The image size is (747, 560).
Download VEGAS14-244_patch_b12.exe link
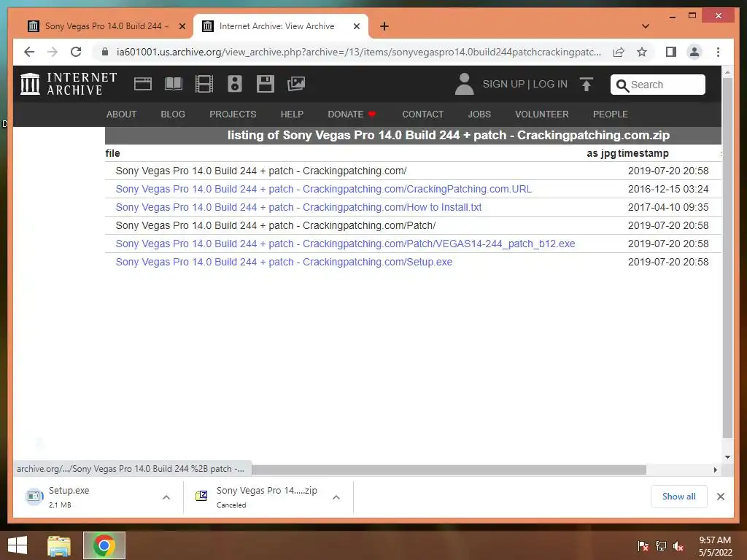click(x=345, y=244)
